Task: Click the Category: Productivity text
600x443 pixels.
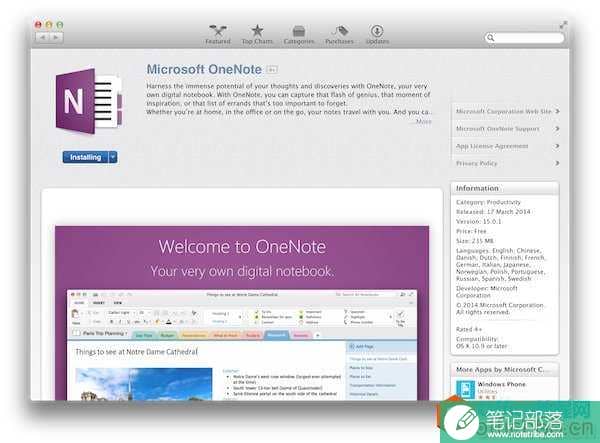Action: click(488, 202)
